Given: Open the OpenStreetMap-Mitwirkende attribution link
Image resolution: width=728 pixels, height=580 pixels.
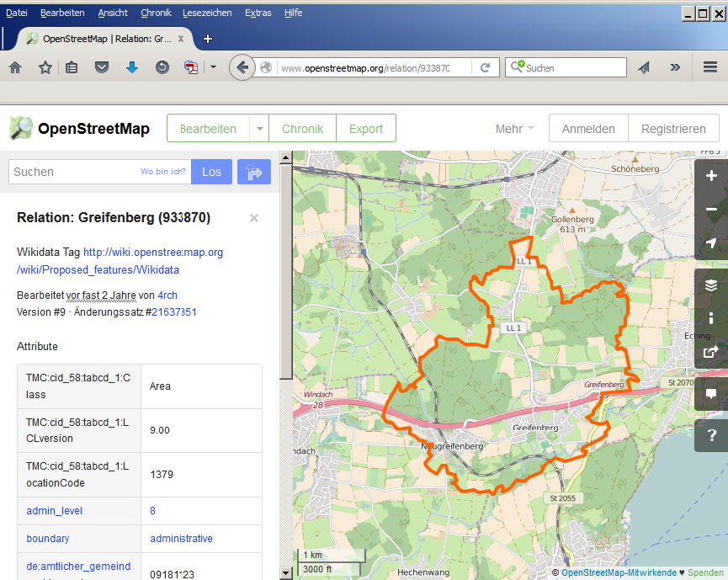Looking at the screenshot, I should 619,572.
